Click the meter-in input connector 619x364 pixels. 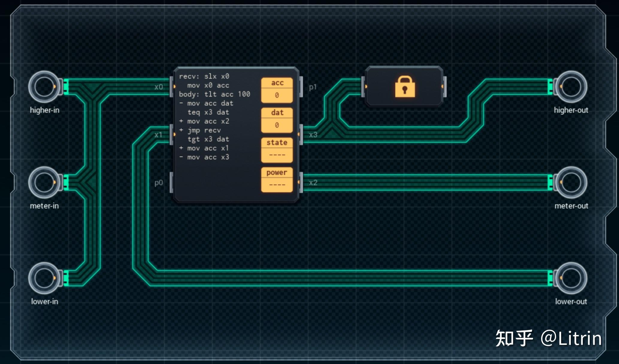coord(44,182)
